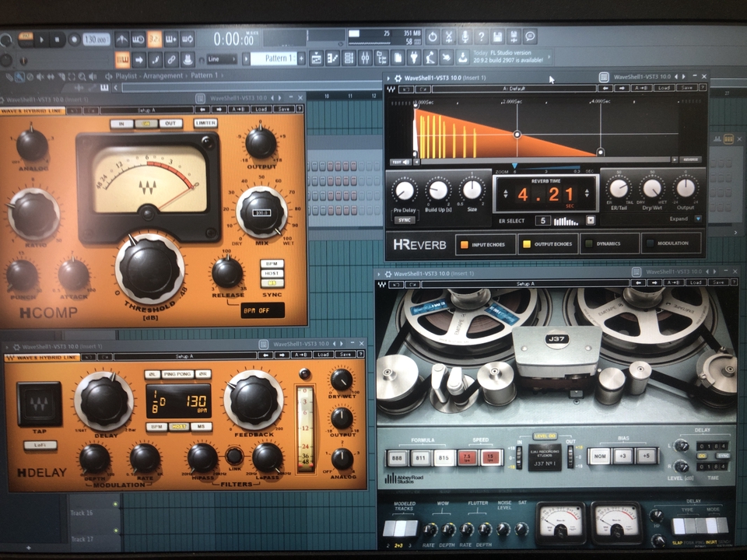Toggle the PING PONG button on HDelay
This screenshot has width=747, height=560.
coord(177,374)
